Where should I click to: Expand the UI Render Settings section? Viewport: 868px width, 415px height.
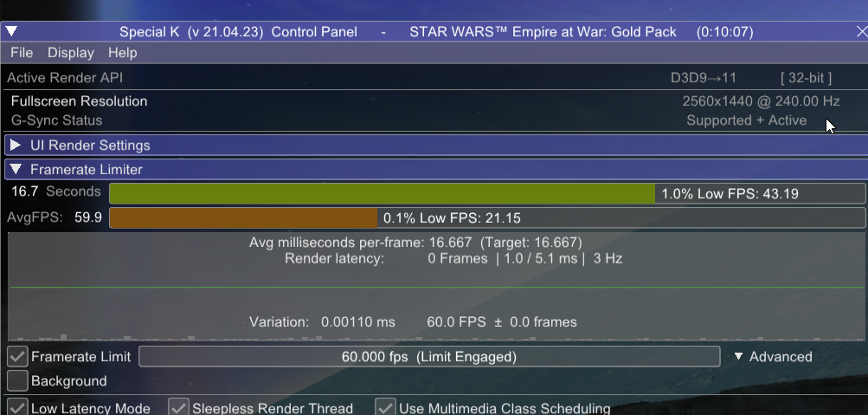click(x=16, y=146)
